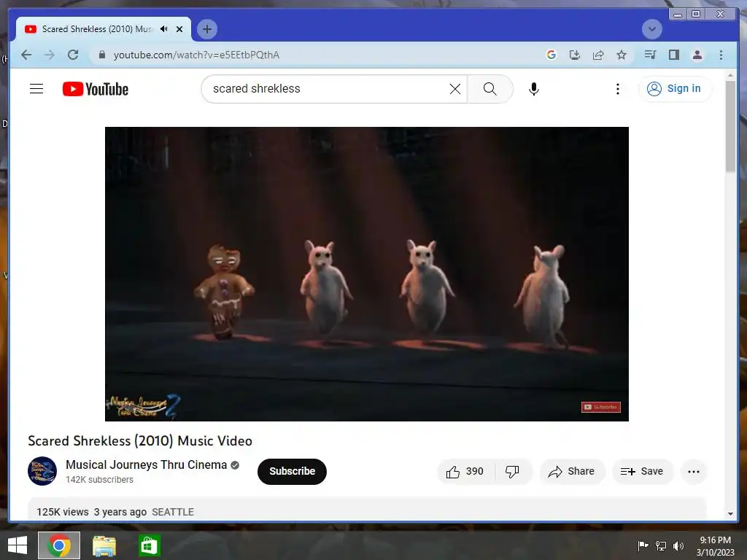Open the Chrome profile avatar
The height and width of the screenshot is (560, 747).
click(x=697, y=55)
